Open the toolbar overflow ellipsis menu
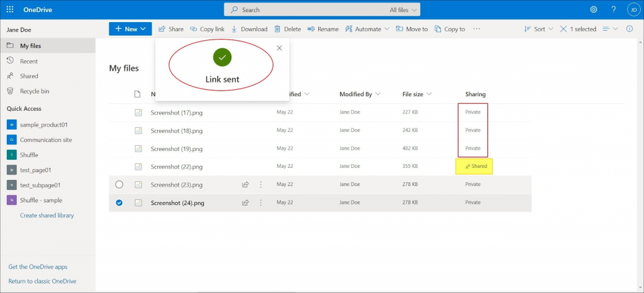The height and width of the screenshot is (293, 644). [x=477, y=29]
